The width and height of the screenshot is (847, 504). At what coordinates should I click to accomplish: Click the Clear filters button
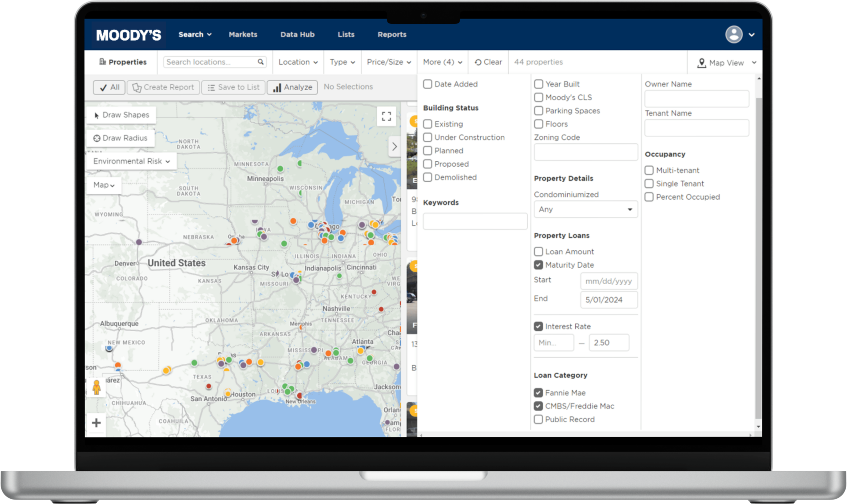tap(488, 62)
